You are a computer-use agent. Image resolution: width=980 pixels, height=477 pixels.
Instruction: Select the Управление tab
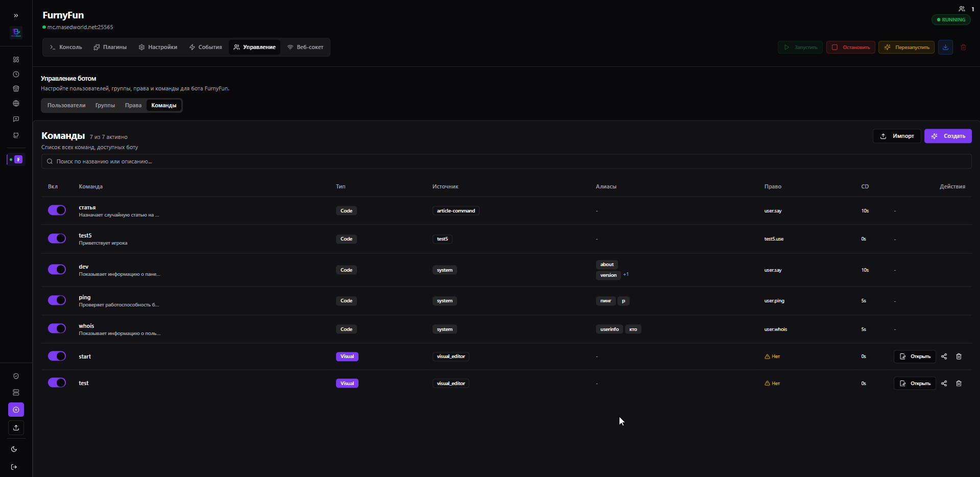(x=254, y=47)
